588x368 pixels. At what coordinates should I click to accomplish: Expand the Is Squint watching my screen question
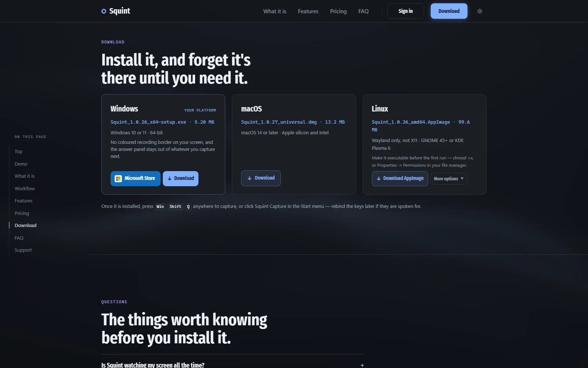click(x=233, y=365)
